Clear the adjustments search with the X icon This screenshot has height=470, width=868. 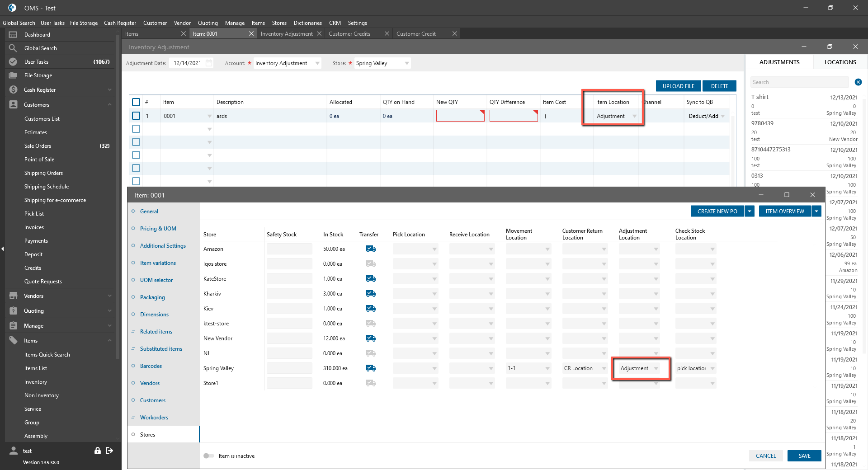[858, 82]
